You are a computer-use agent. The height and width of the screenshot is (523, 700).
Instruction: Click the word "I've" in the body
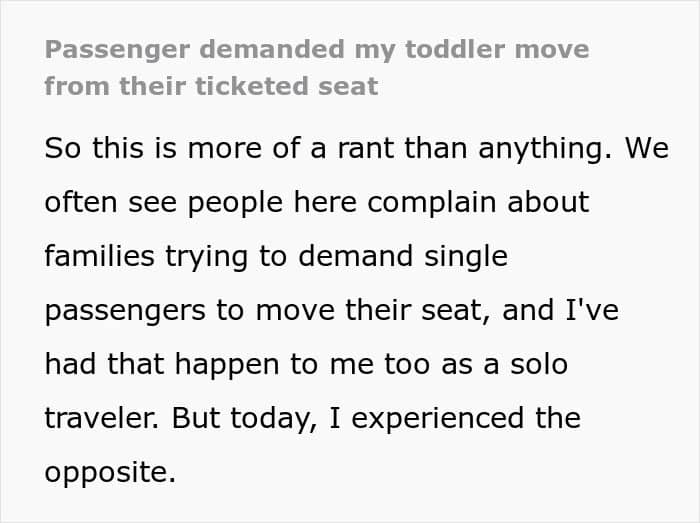coord(592,310)
